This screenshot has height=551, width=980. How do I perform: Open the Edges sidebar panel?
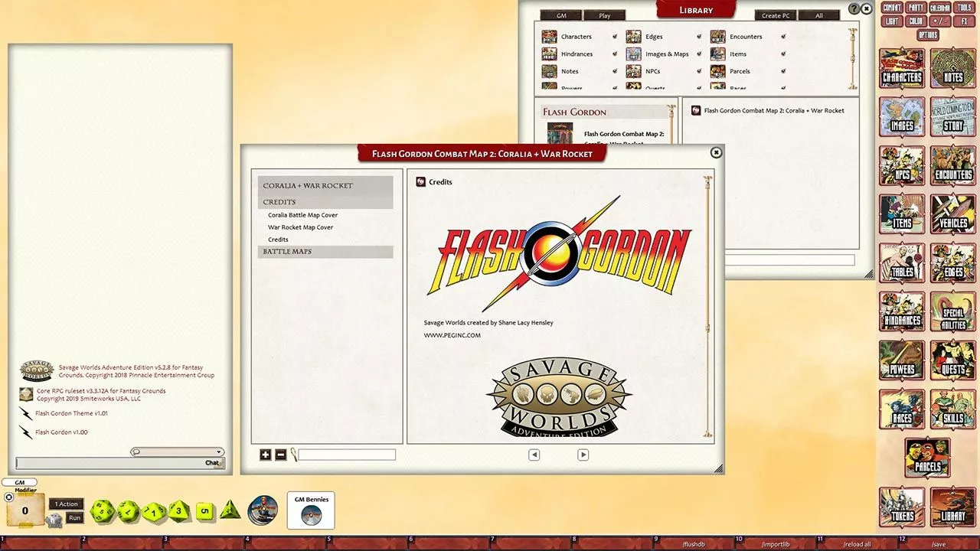click(x=953, y=265)
